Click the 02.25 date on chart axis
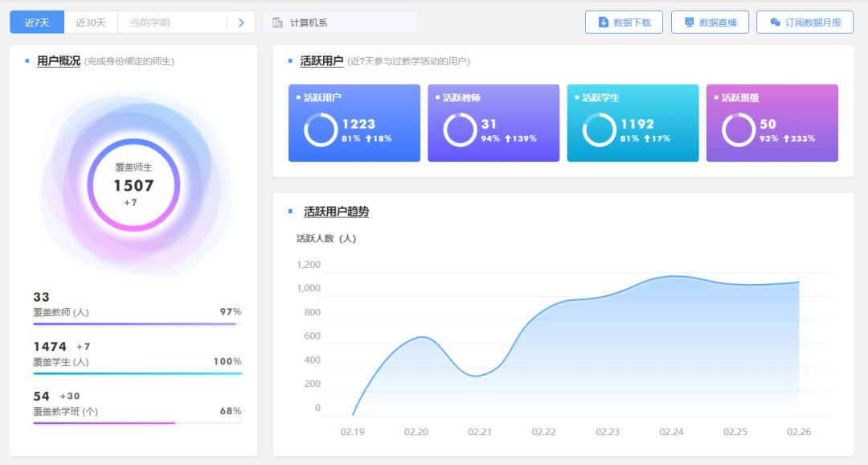The height and width of the screenshot is (465, 868). [x=735, y=432]
